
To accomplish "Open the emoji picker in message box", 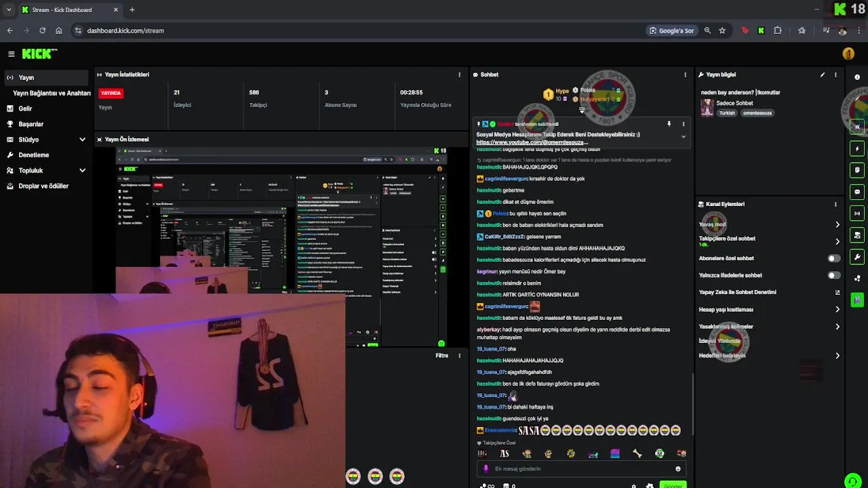I will pyautogui.click(x=677, y=469).
